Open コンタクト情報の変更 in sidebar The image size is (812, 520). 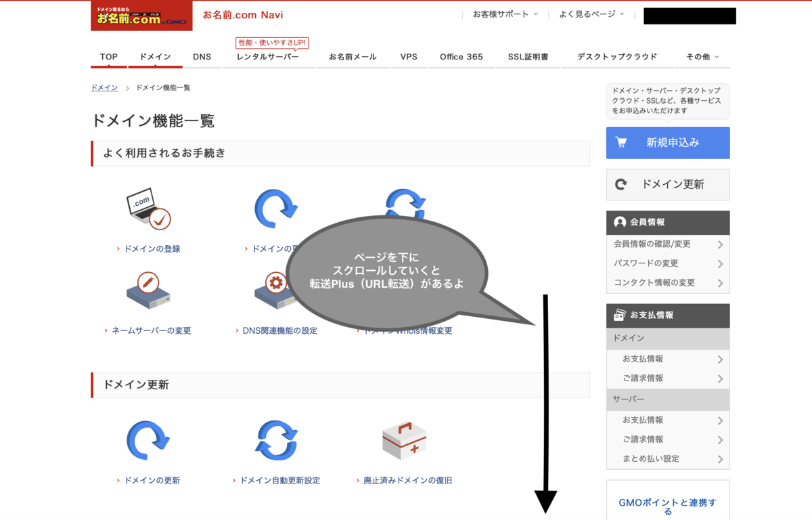[668, 283]
